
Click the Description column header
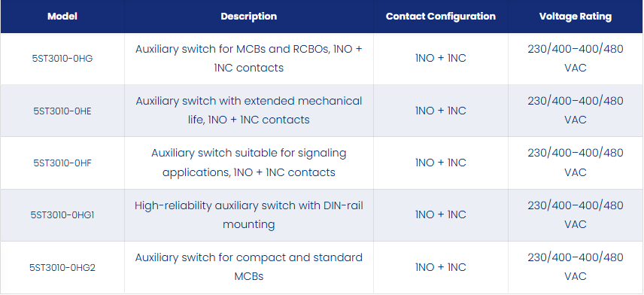(249, 17)
